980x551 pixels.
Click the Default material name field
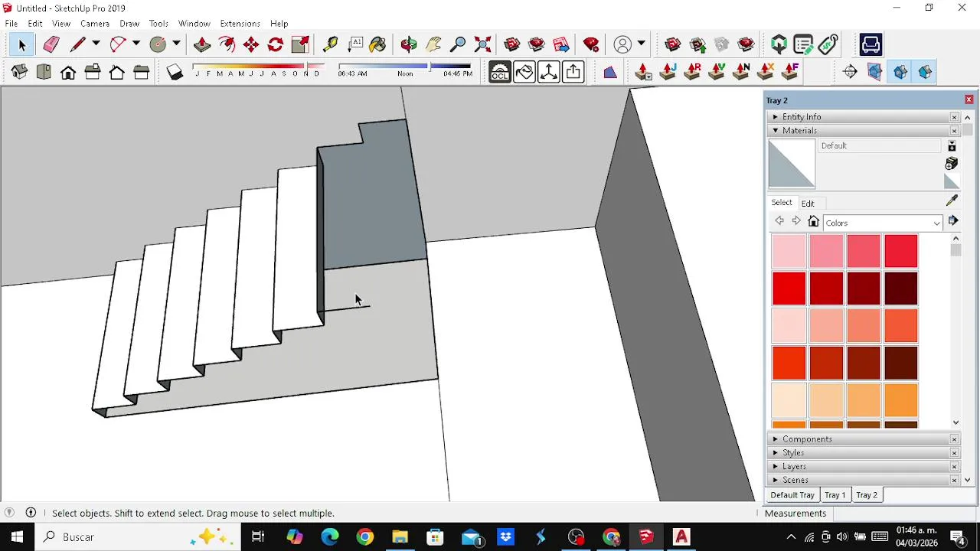tap(880, 145)
